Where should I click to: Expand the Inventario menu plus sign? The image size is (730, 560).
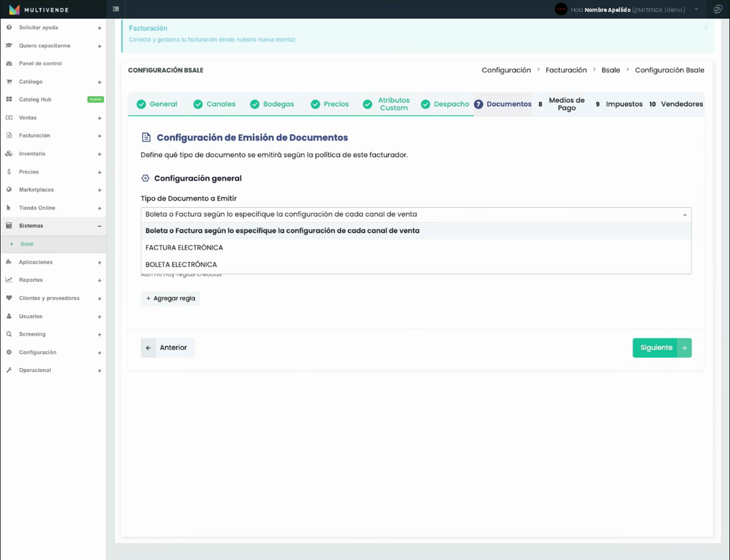(100, 154)
